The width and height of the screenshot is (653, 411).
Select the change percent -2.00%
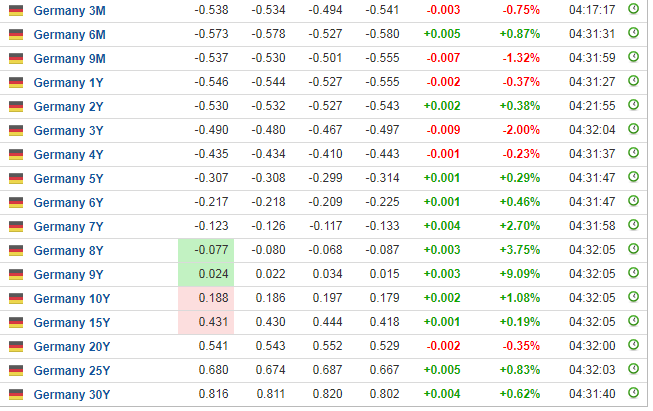click(521, 130)
